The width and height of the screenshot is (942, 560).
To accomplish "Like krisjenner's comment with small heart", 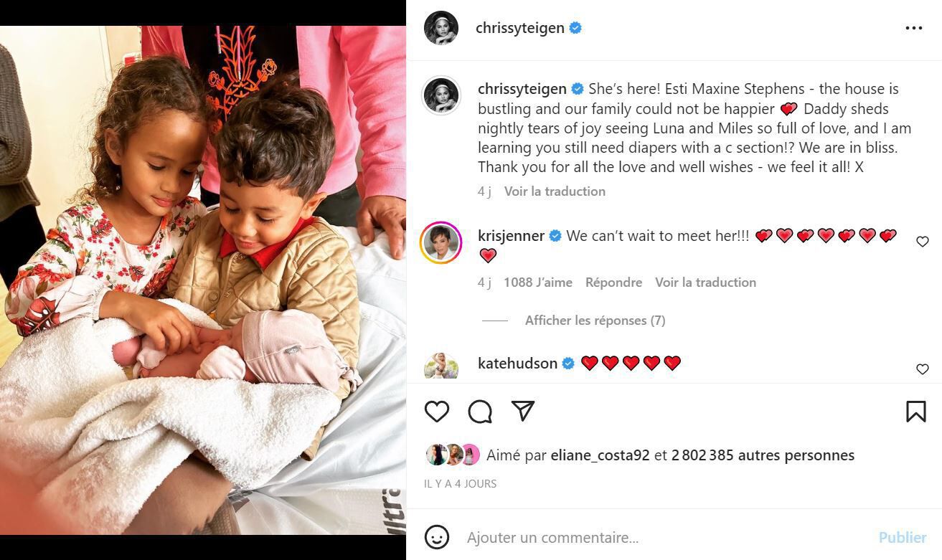I will coord(923,242).
